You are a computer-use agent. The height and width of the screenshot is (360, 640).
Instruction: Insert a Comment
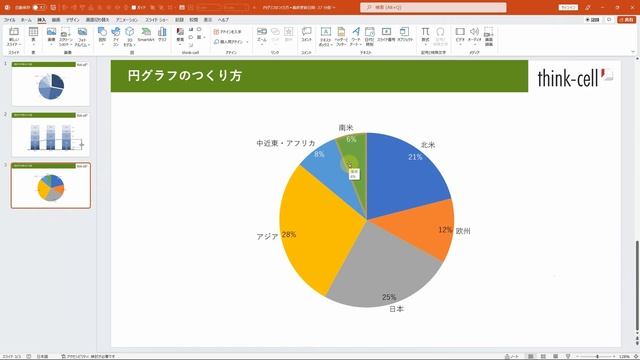point(307,35)
